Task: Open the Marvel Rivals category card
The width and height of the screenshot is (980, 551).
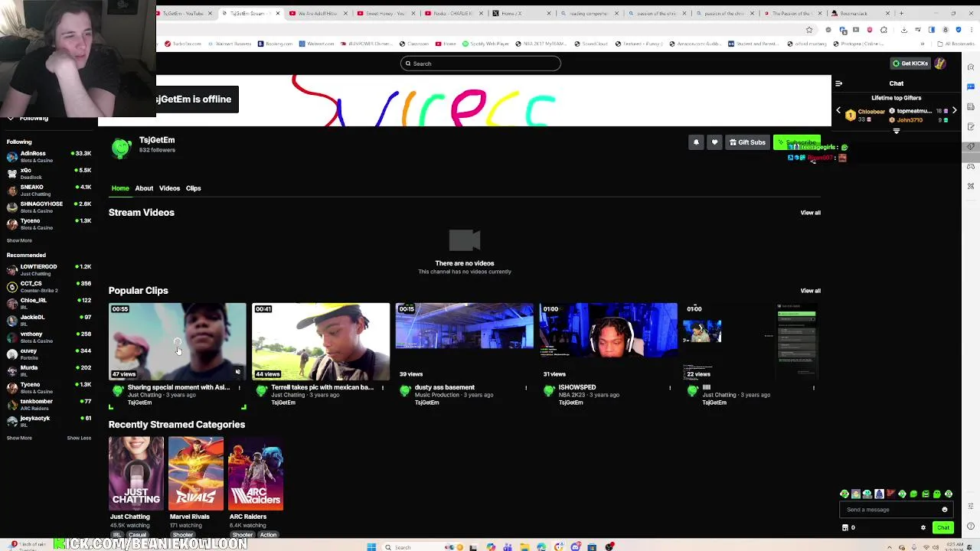Action: coord(196,473)
